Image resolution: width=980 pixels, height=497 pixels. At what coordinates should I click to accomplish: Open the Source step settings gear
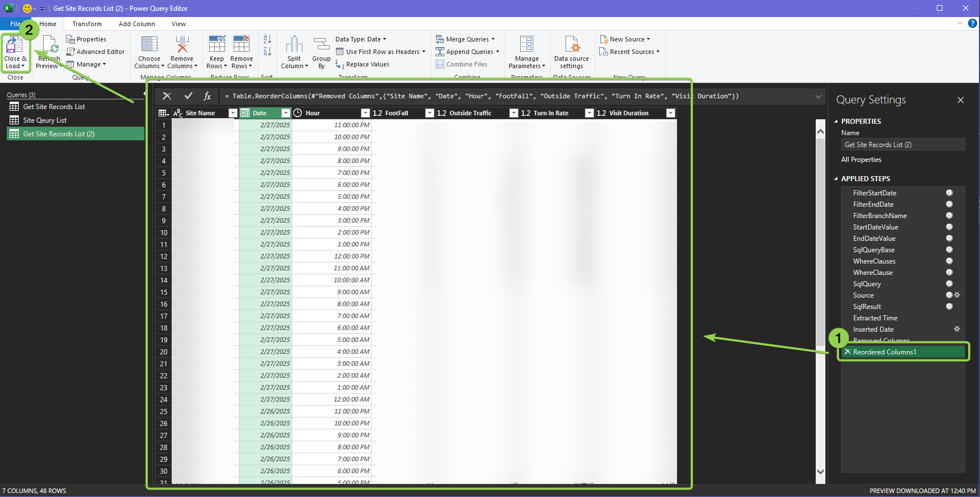[957, 295]
